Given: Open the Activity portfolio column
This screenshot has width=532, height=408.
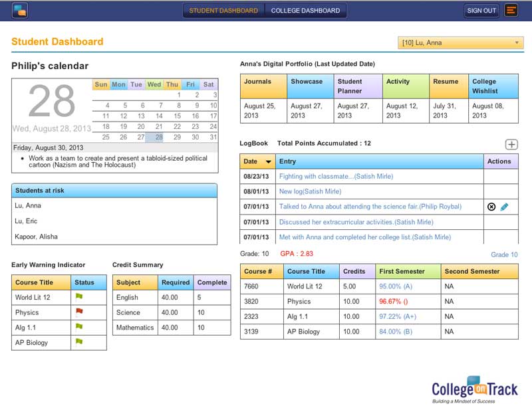Looking at the screenshot, I should 406,86.
